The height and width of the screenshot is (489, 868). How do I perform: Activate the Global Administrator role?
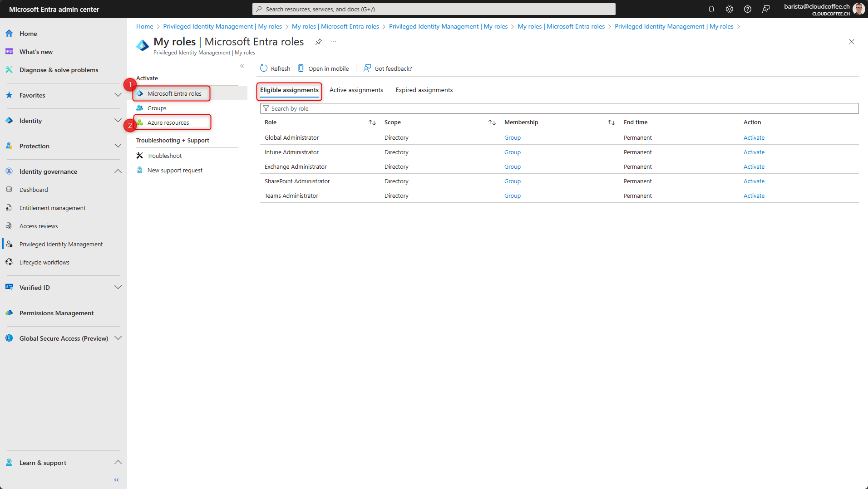754,137
